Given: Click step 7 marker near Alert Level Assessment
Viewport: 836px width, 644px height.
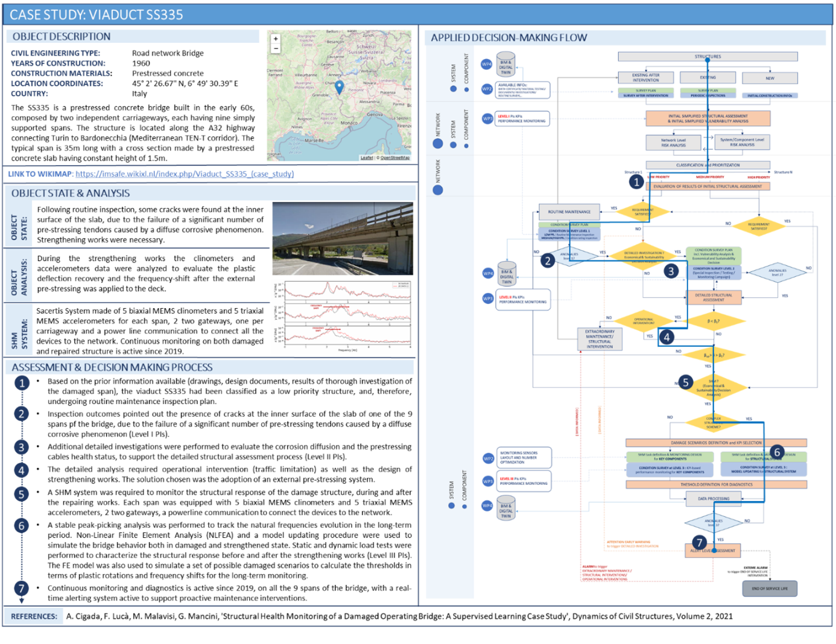Looking at the screenshot, I should (x=700, y=542).
